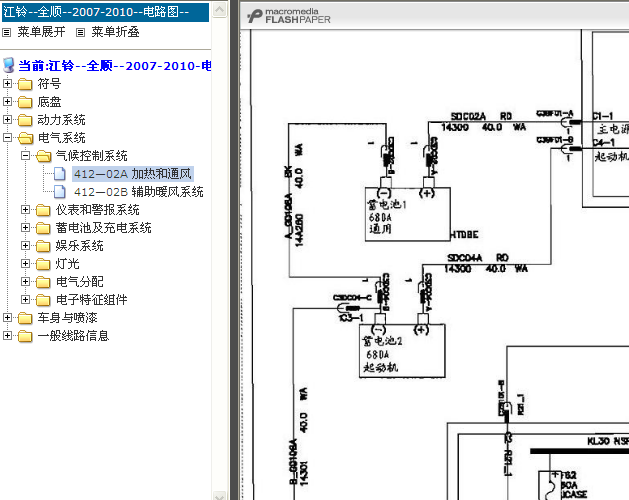This screenshot has height=500, width=629.
Task: Click the 菜单展开 expand-all button
Action: (x=41, y=32)
